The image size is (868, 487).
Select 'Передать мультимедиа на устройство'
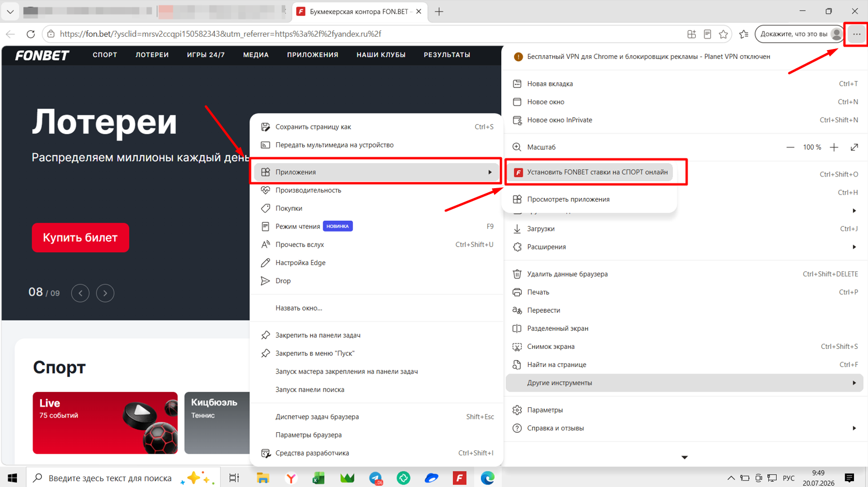(x=377, y=145)
